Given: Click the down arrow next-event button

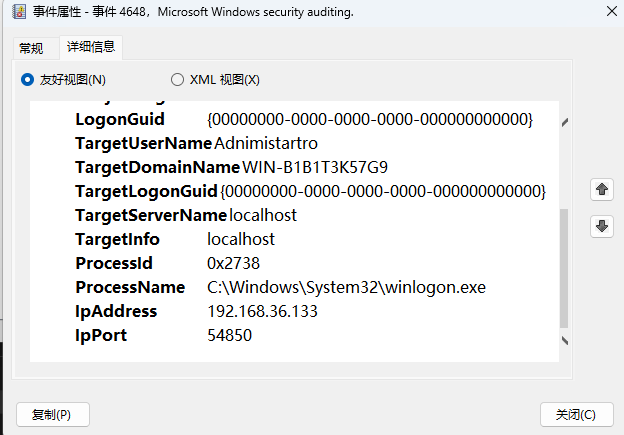Looking at the screenshot, I should 602,226.
